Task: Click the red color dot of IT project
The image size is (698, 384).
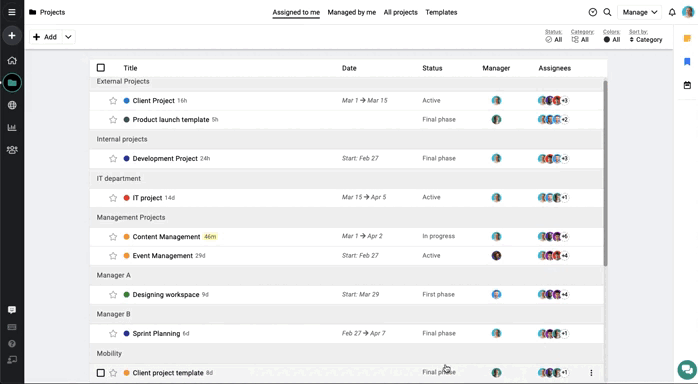Action: click(126, 198)
